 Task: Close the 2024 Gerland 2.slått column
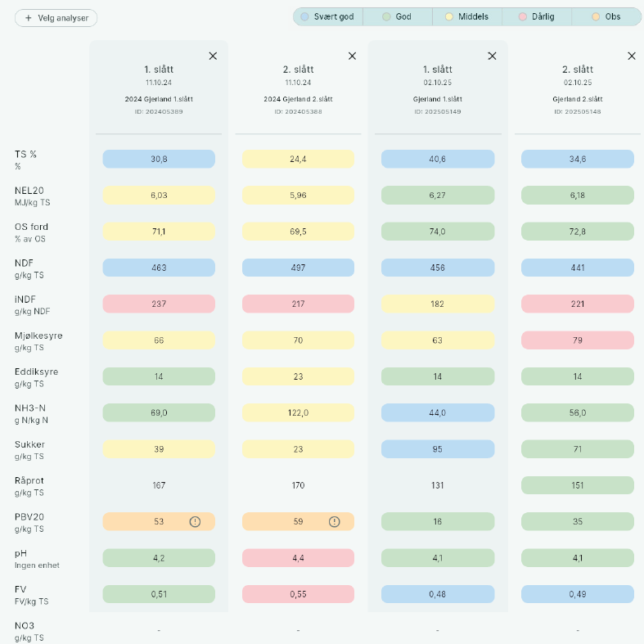point(352,56)
